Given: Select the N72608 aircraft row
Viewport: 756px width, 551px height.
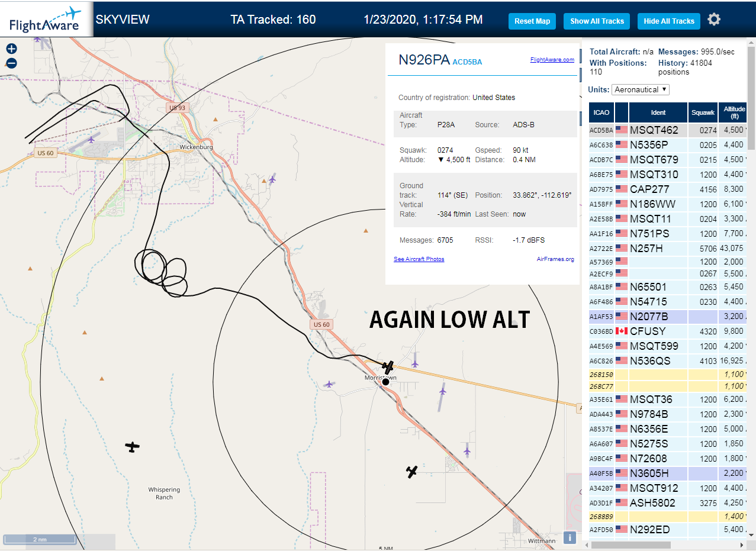Looking at the screenshot, I should click(668, 459).
